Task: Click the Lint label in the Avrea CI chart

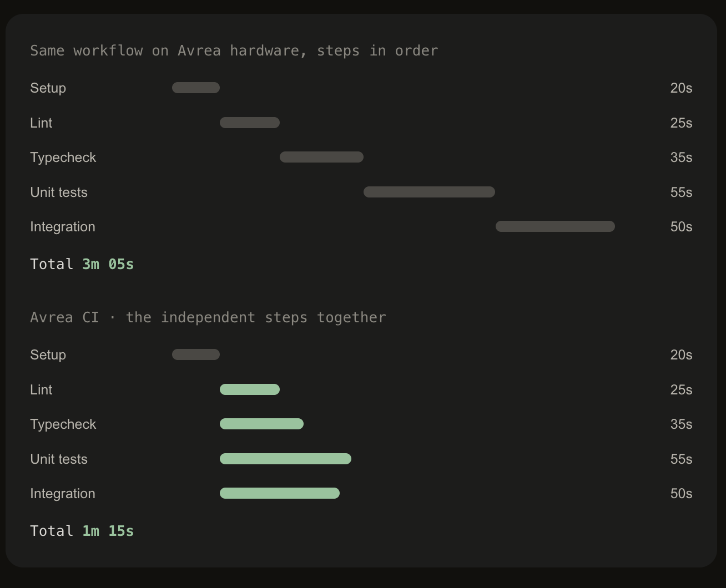Action: pyautogui.click(x=41, y=390)
